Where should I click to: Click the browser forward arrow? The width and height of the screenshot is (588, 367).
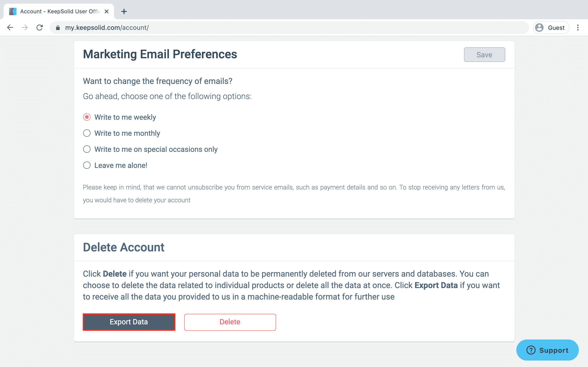click(25, 28)
